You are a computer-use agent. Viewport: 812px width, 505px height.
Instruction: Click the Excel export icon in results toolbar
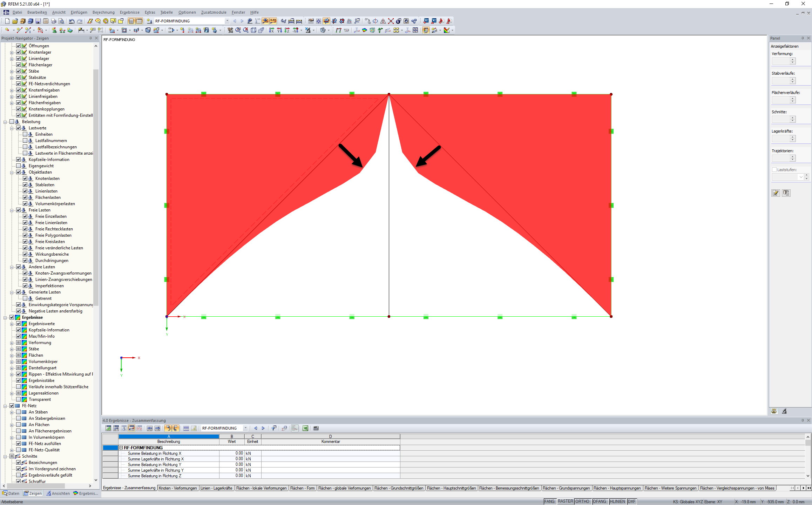[305, 428]
